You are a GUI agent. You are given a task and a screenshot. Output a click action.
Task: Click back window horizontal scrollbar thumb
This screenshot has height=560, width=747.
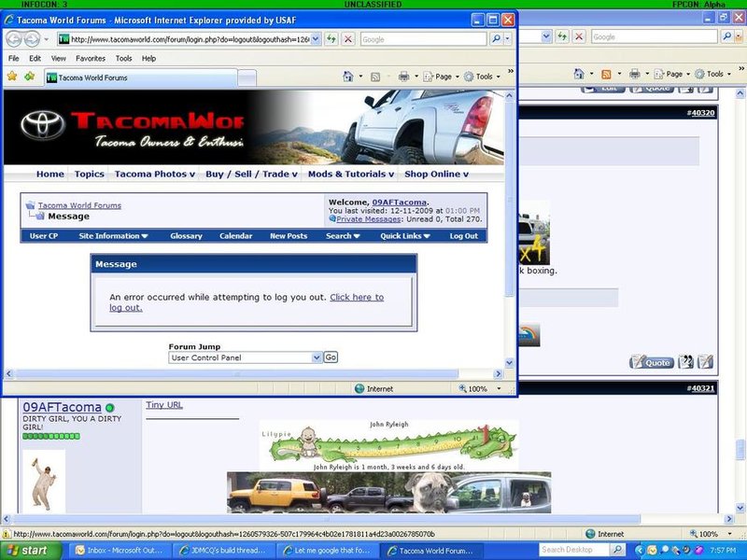pyautogui.click(x=326, y=519)
